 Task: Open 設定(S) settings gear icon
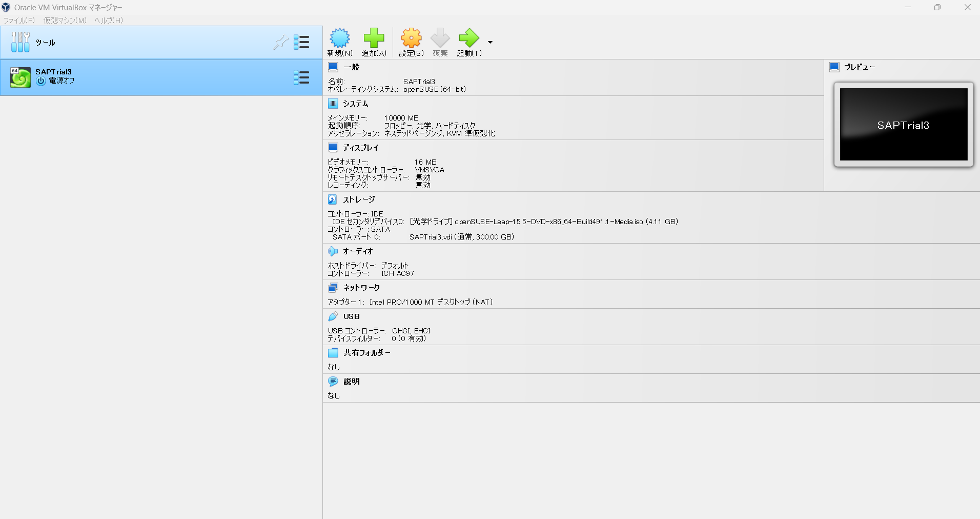(411, 38)
